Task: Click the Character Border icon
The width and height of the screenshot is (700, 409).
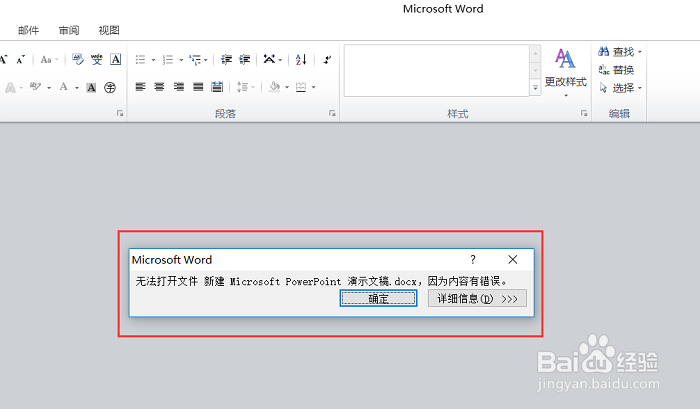Action: [116, 59]
